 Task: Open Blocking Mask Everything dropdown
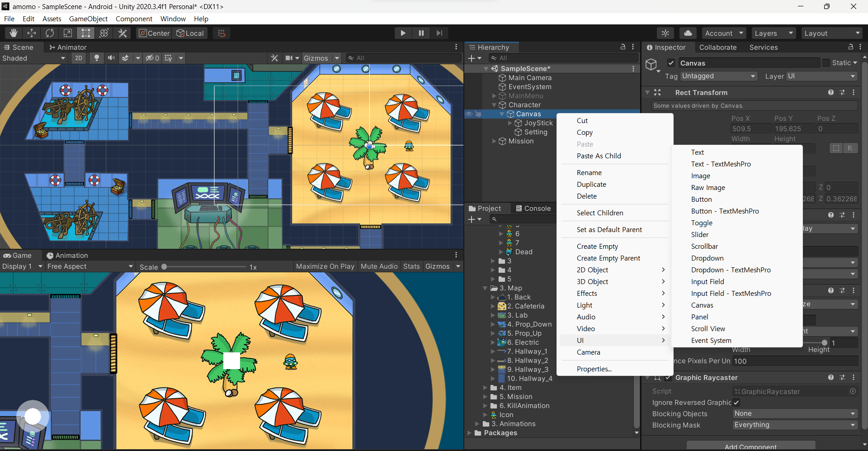point(795,425)
